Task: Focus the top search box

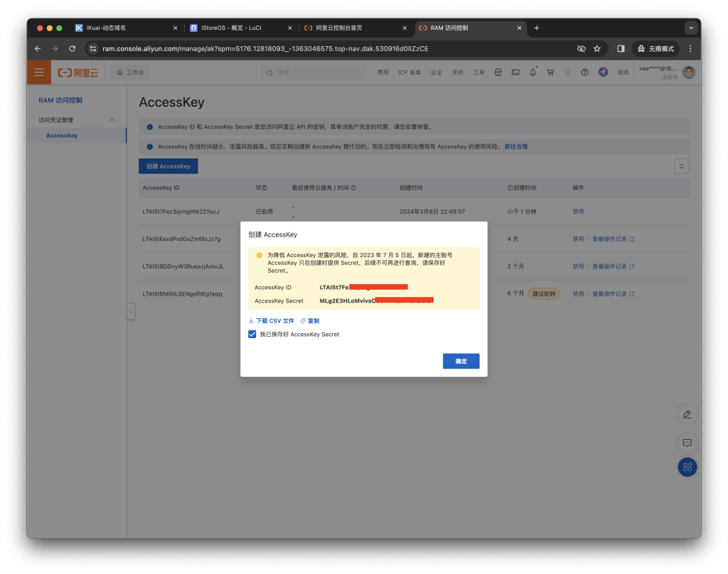Action: (314, 72)
